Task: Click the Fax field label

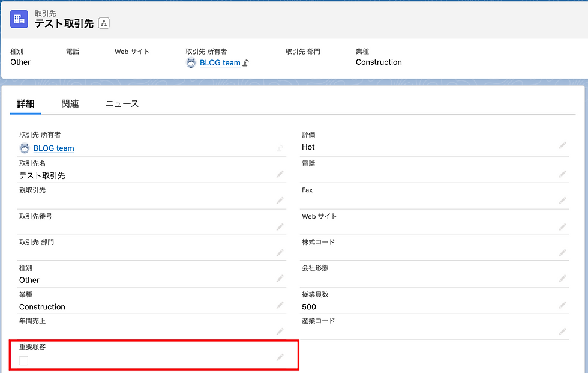Action: 307,190
